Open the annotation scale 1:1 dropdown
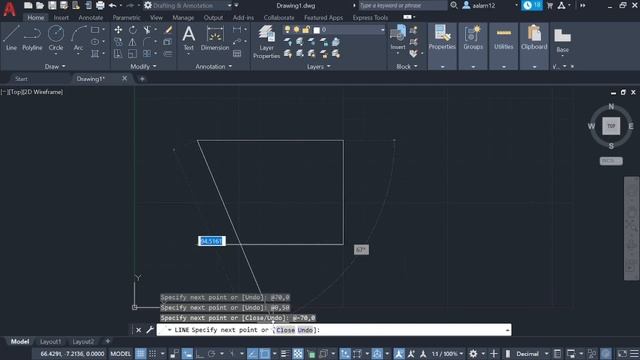 coord(447,353)
